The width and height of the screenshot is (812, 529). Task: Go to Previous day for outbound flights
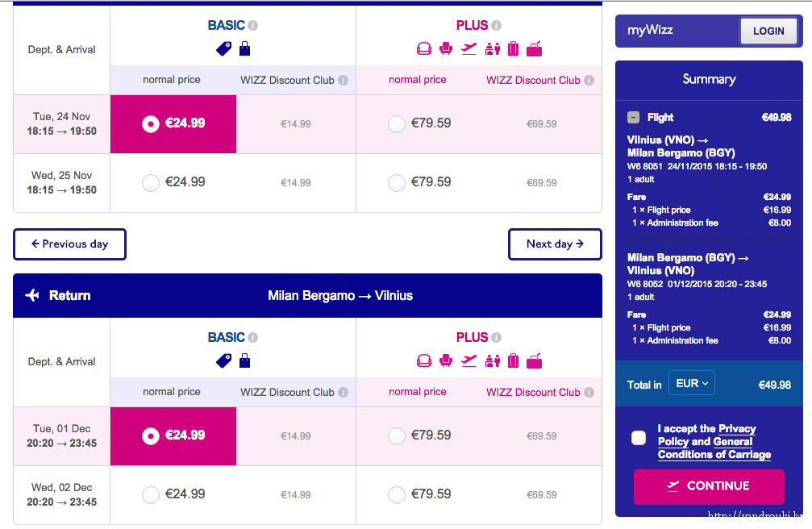pyautogui.click(x=69, y=244)
